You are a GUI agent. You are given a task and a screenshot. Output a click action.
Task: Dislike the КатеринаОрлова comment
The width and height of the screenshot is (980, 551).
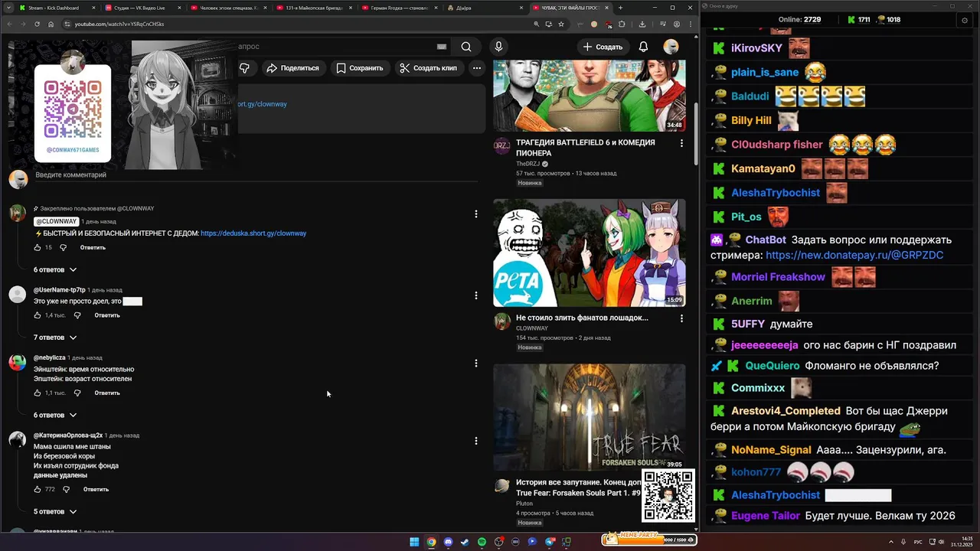pos(66,489)
